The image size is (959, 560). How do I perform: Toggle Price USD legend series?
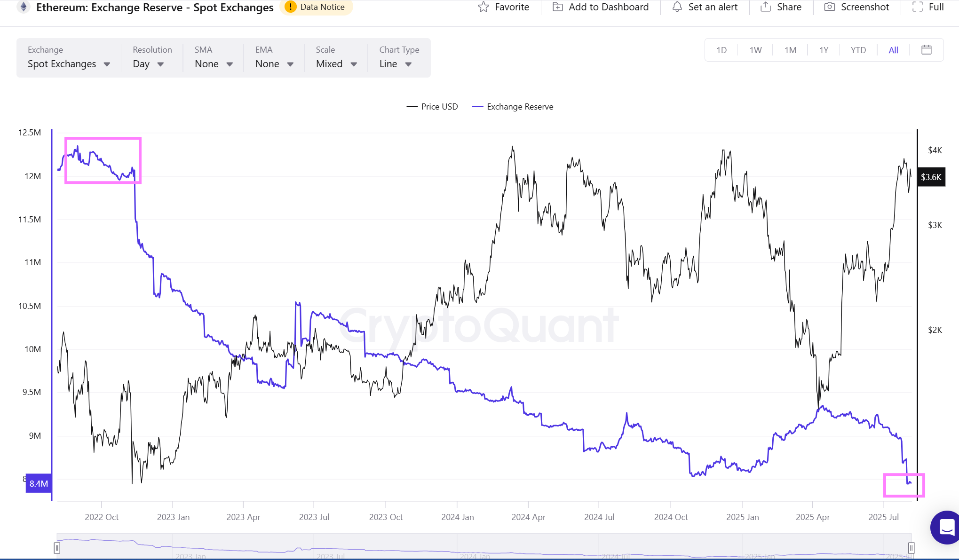432,107
